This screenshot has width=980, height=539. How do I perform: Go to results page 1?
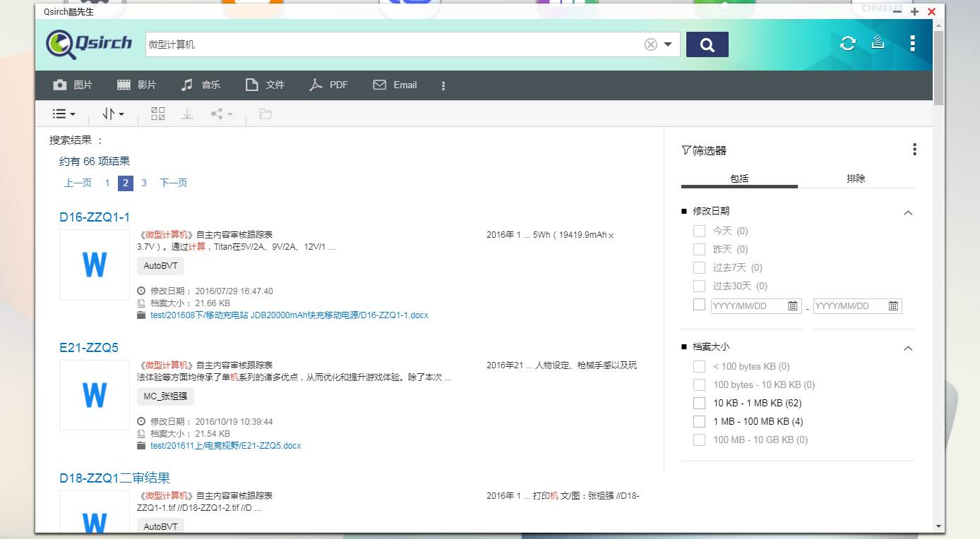107,183
